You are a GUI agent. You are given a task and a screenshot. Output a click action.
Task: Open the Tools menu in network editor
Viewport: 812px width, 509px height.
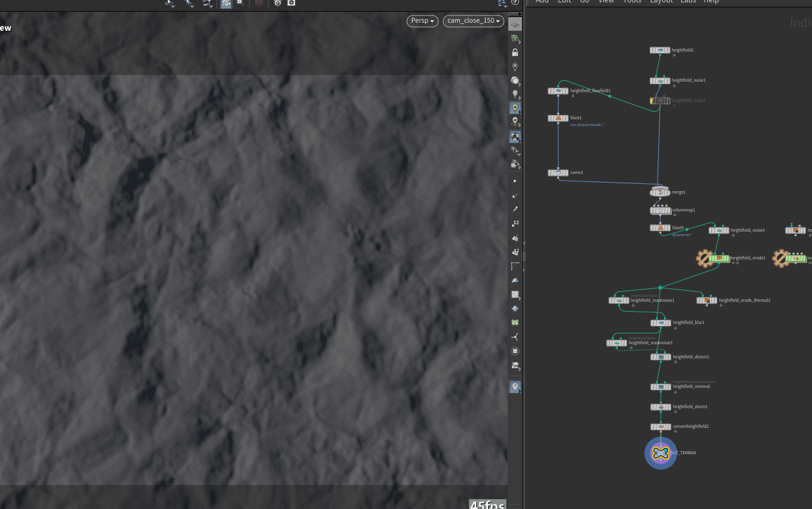(632, 1)
